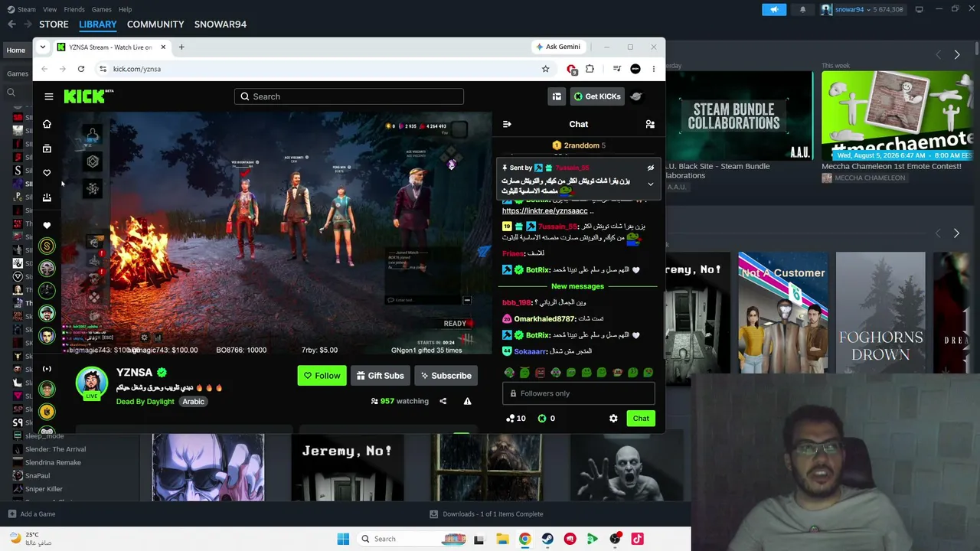Report the stream with the warning icon
980x551 pixels.
(467, 401)
